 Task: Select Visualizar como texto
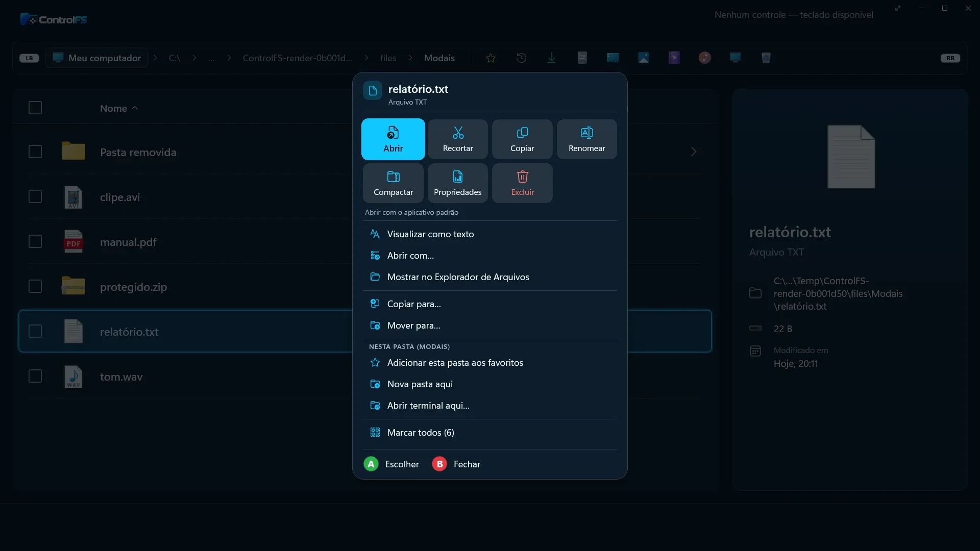coord(490,234)
